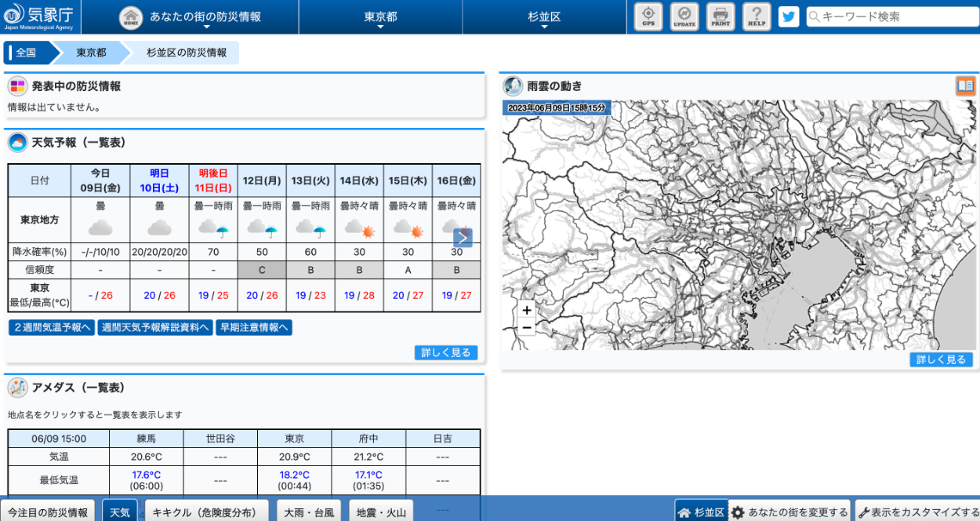Open the 2週間気温予報へ link button

coord(52,327)
